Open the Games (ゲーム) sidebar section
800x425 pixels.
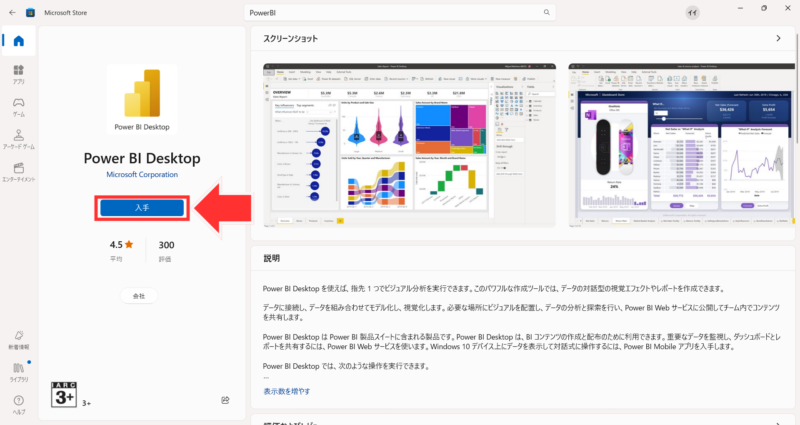pyautogui.click(x=19, y=107)
